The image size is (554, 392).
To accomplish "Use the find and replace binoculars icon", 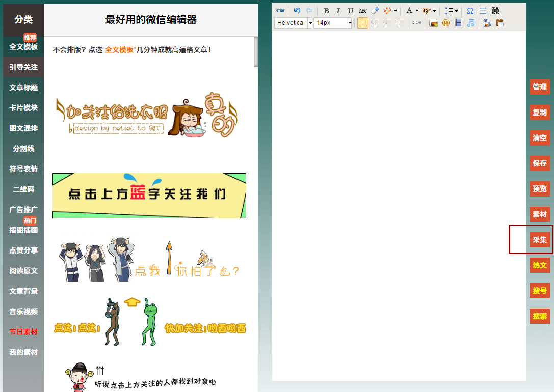I will pyautogui.click(x=495, y=10).
